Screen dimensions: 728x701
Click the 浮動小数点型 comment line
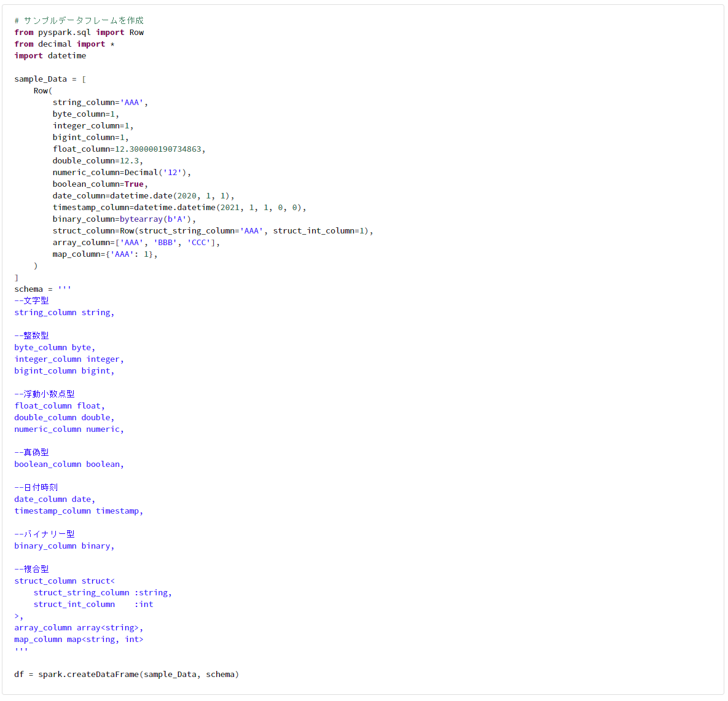(44, 394)
